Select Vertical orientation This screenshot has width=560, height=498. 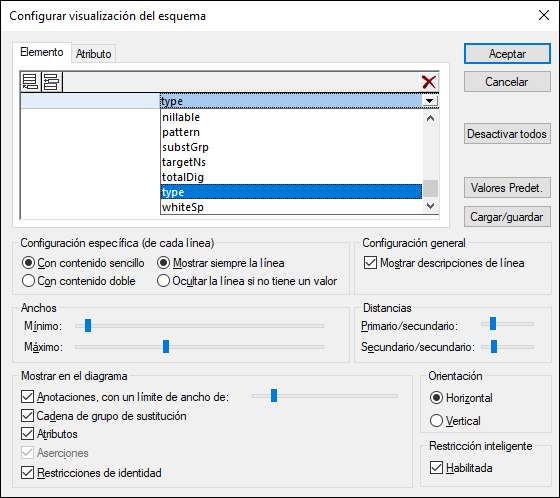(x=455, y=421)
